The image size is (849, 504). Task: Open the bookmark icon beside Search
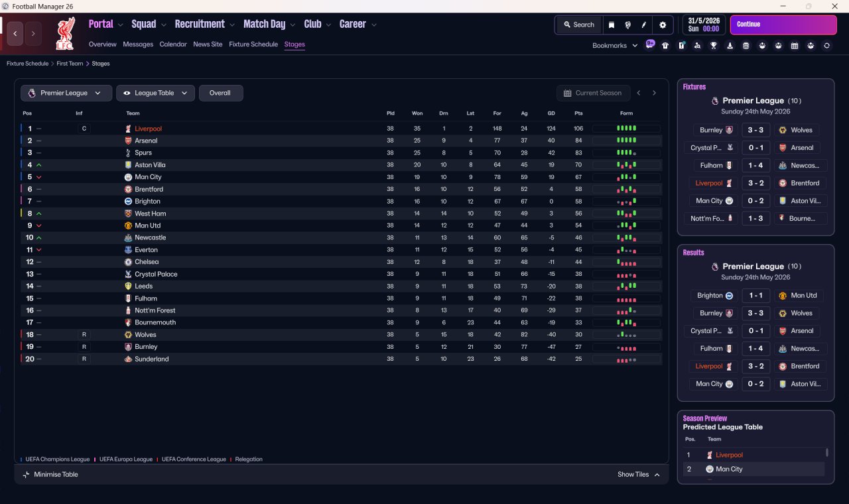(612, 25)
